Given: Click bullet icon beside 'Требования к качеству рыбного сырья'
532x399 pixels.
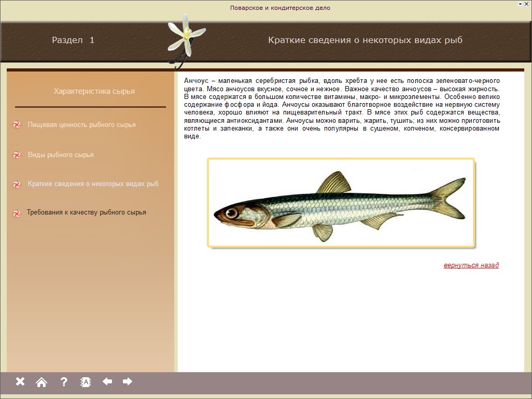Looking at the screenshot, I should [17, 213].
